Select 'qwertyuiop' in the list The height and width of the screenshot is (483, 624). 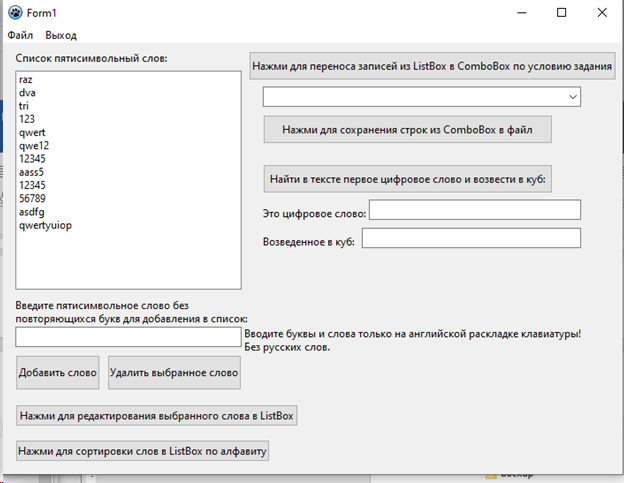pyautogui.click(x=128, y=225)
